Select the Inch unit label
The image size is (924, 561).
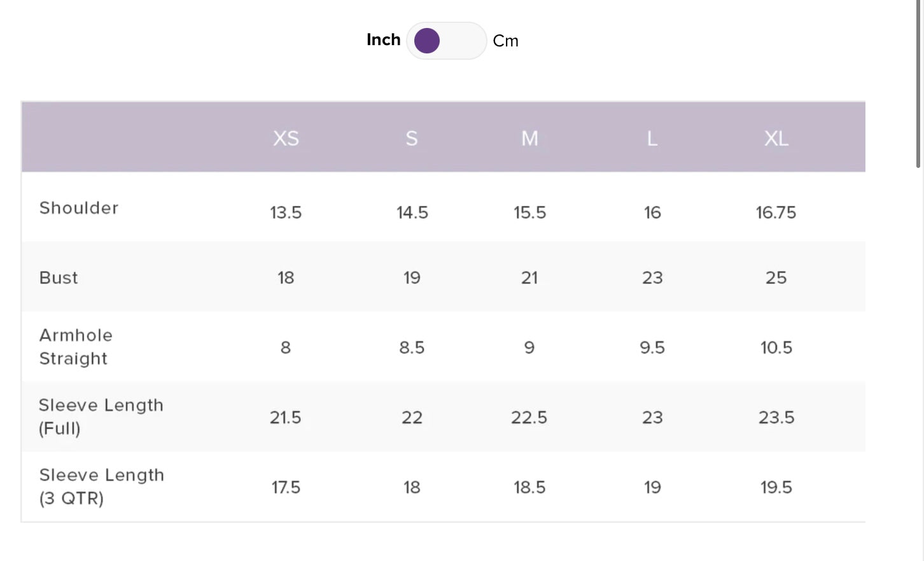[383, 40]
